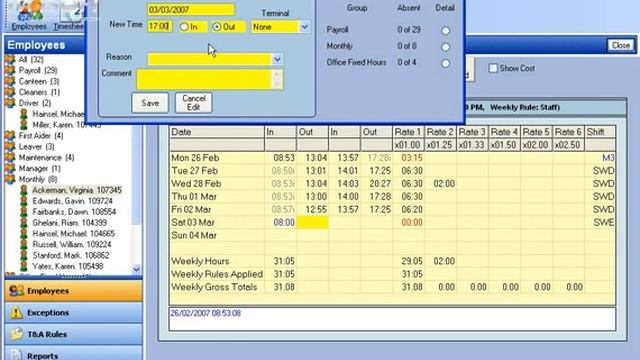Screen dimensions: 640x360
Task: Select employee Edwards, Gavin. 109724
Action: [x=73, y=201]
